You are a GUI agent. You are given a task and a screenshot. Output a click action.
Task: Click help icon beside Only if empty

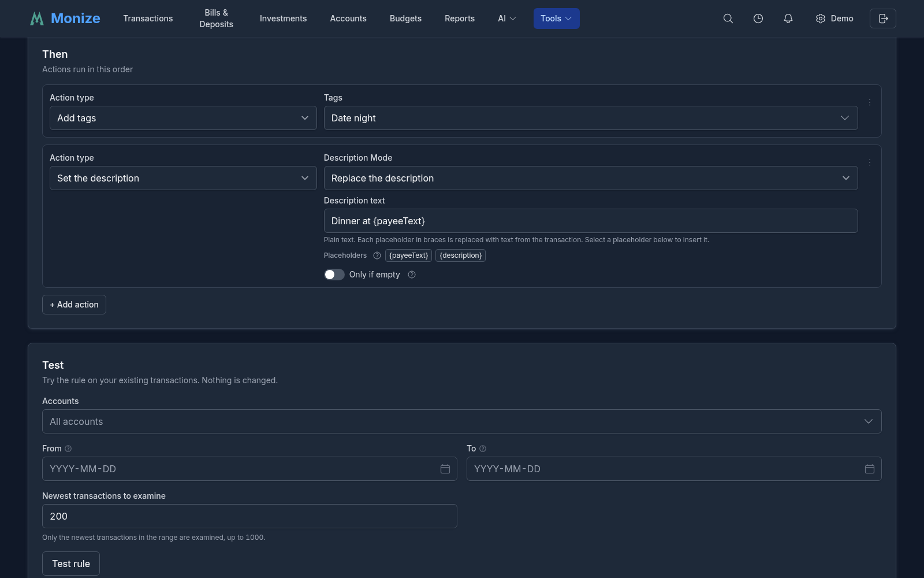tap(412, 275)
